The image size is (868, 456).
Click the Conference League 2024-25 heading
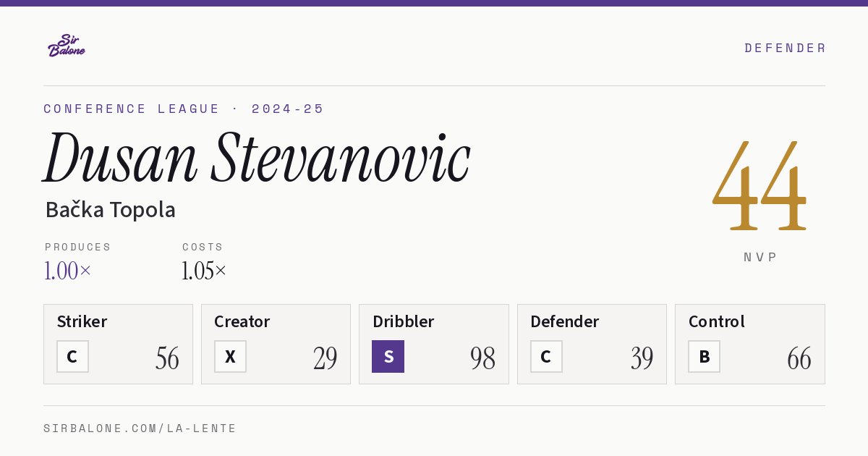click(x=184, y=109)
